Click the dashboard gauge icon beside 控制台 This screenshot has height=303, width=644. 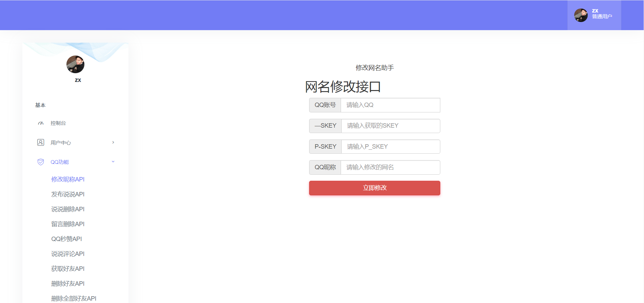point(41,123)
